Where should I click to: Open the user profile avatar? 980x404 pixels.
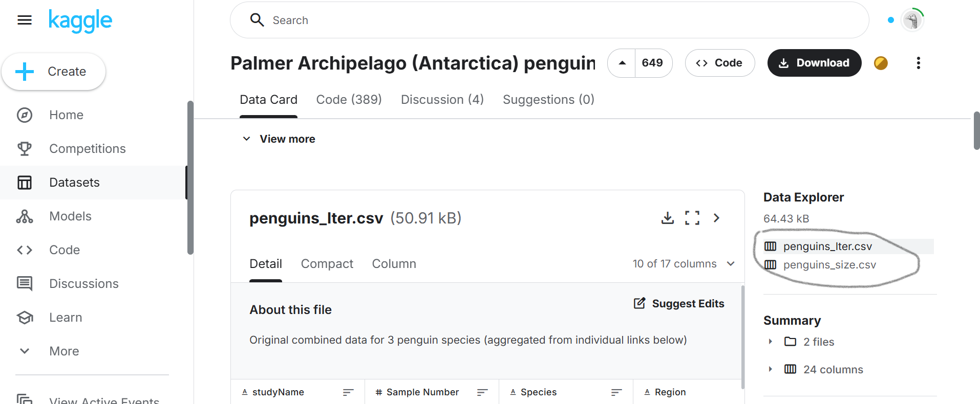[x=912, y=20]
